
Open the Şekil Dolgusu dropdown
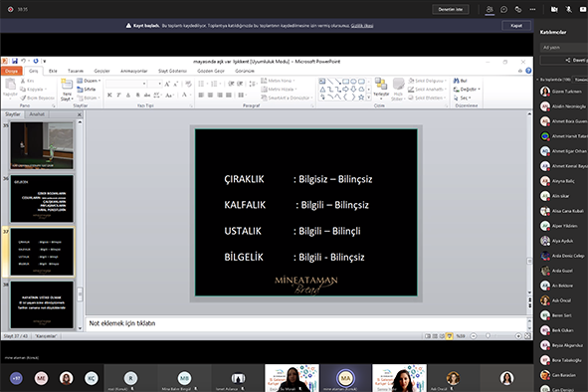427,81
